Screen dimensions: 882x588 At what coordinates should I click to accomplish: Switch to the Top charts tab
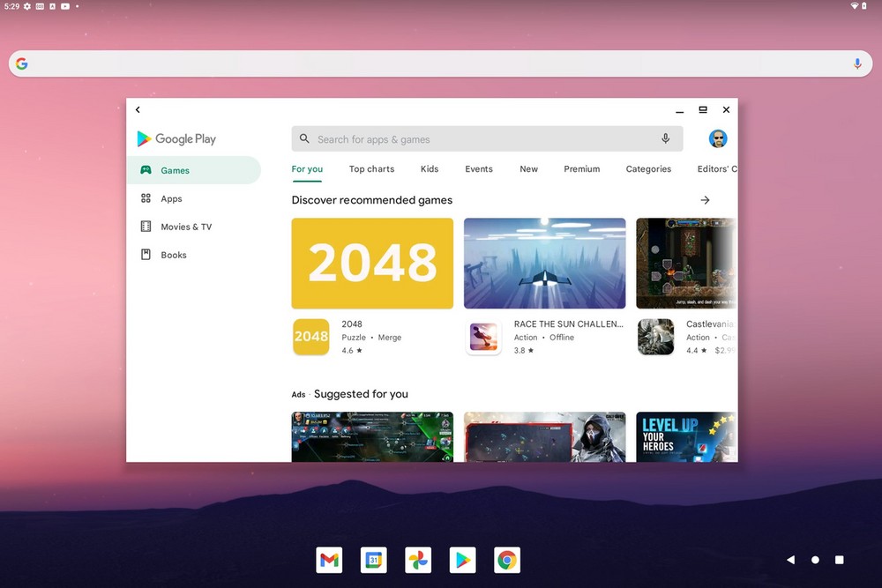[371, 169]
